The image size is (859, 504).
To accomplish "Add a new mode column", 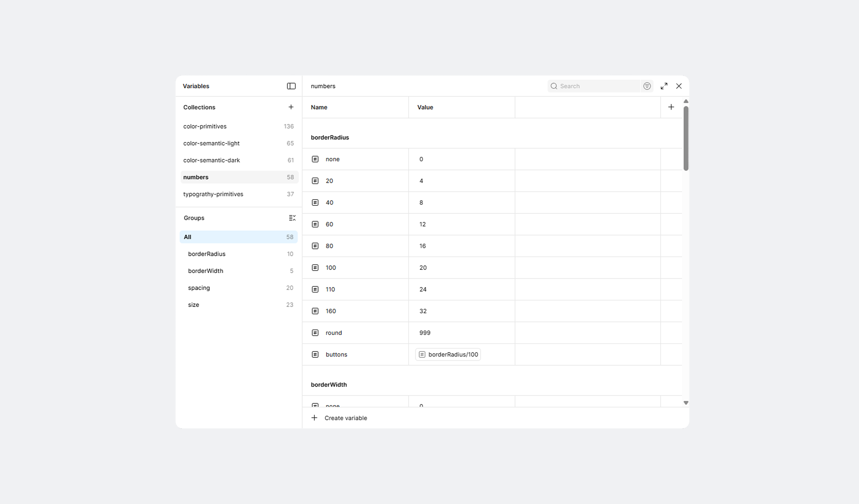I will point(671,107).
